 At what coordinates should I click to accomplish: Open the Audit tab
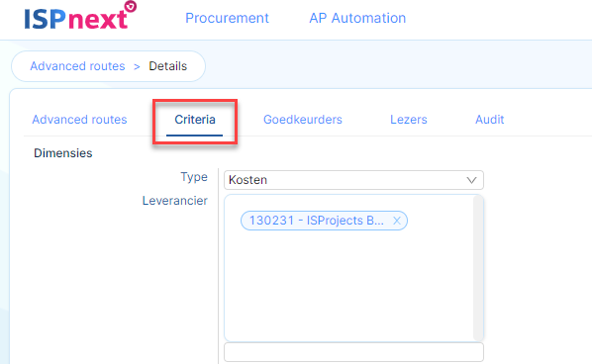[489, 120]
